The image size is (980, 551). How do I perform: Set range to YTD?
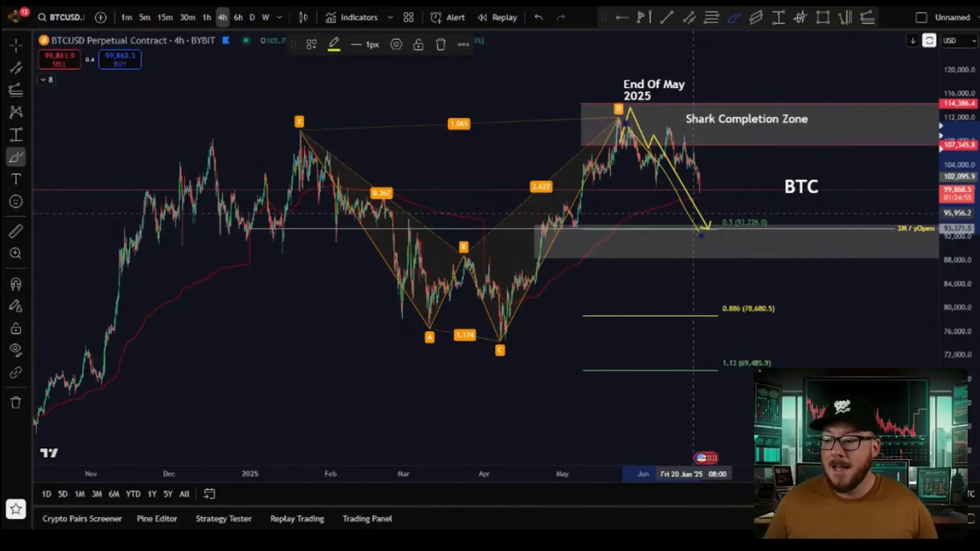pos(133,494)
